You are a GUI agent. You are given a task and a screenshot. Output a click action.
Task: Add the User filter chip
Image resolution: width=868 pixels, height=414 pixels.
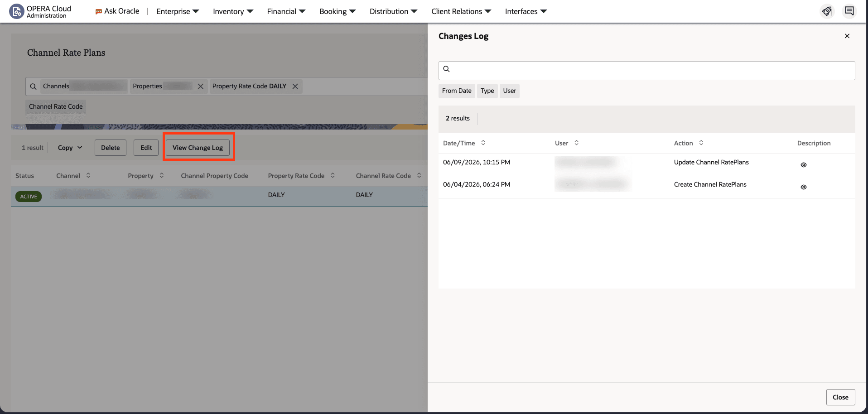[x=509, y=91]
